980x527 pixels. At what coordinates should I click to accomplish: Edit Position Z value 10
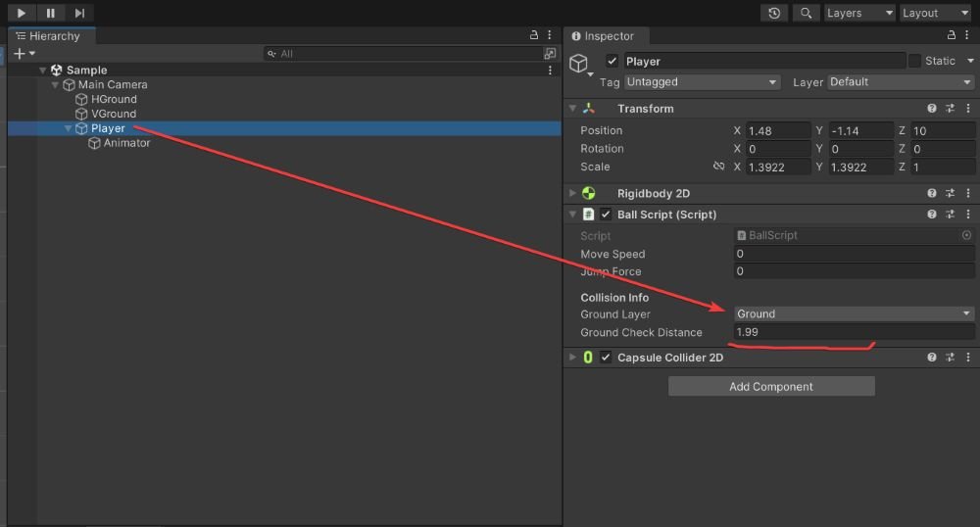[943, 130]
